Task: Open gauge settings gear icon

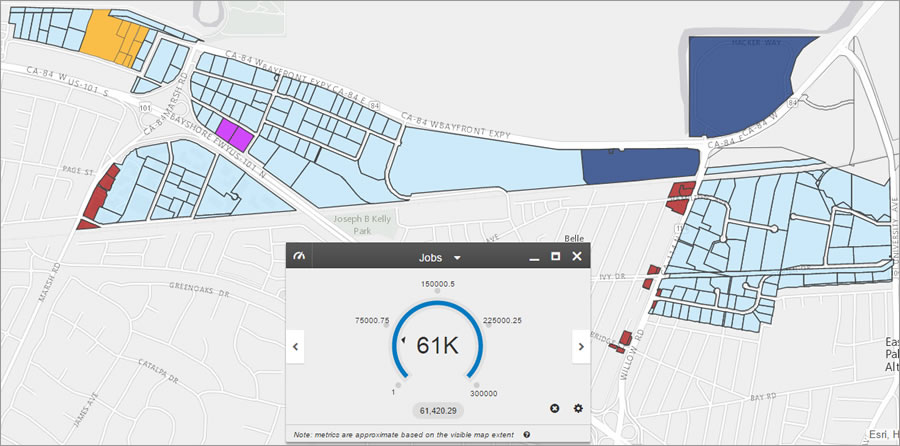Action: [578, 408]
